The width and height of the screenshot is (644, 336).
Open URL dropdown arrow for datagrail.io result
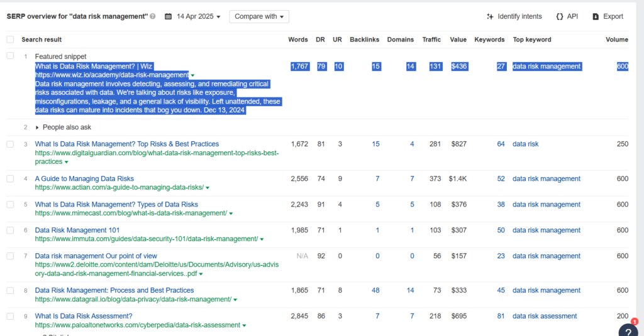tap(235, 300)
